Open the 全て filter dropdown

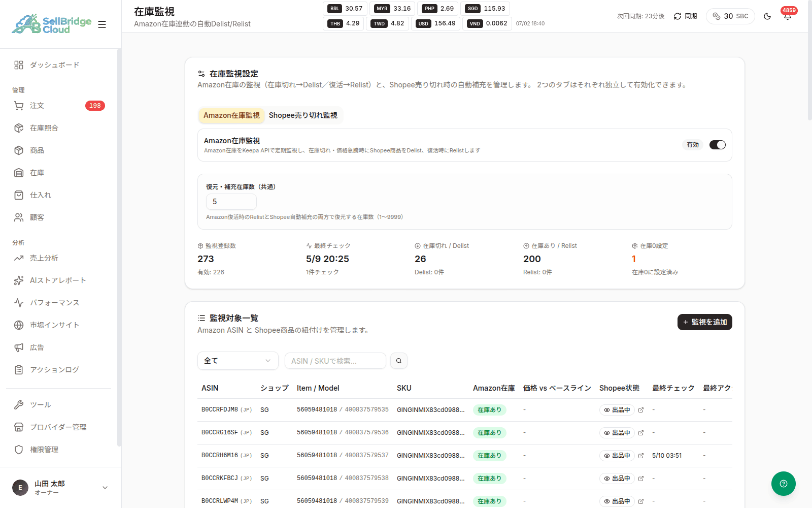(x=238, y=361)
